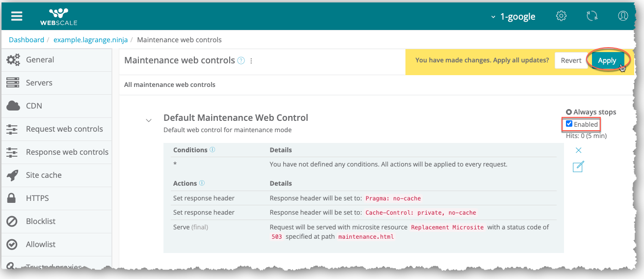
Task: Click the help icon beside Maintenance web controls
Action: click(241, 61)
